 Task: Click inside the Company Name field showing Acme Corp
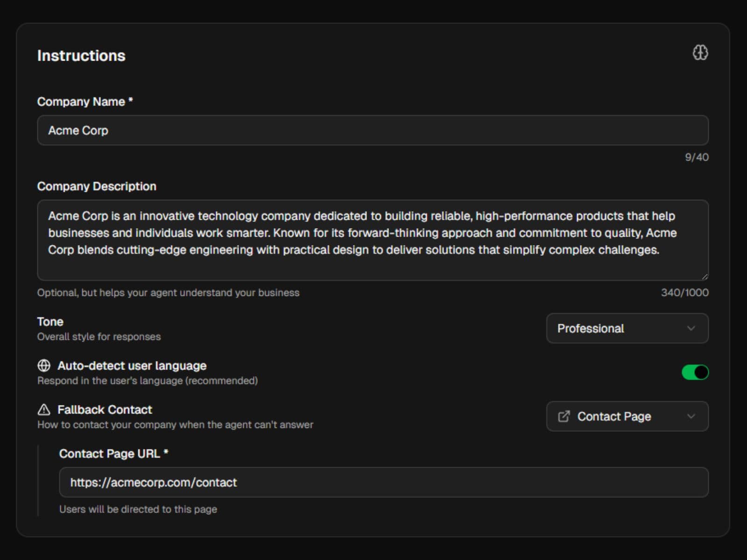point(373,130)
